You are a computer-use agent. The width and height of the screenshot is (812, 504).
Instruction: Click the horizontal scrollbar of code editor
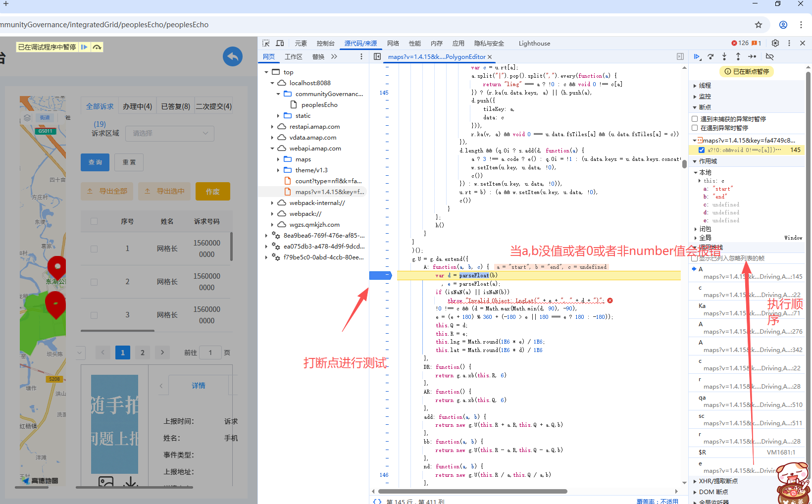point(473,492)
